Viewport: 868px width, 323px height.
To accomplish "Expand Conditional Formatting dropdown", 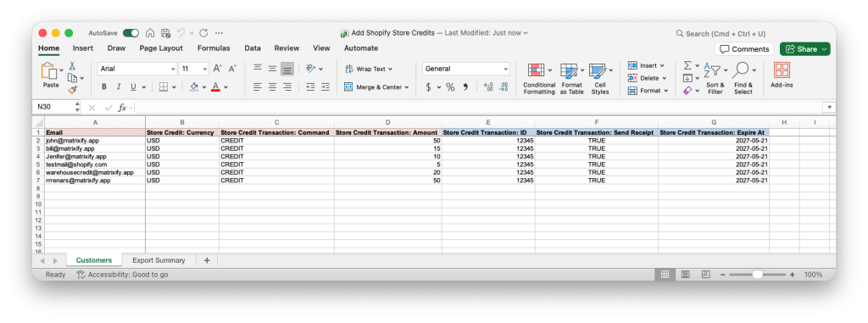I will pos(549,70).
